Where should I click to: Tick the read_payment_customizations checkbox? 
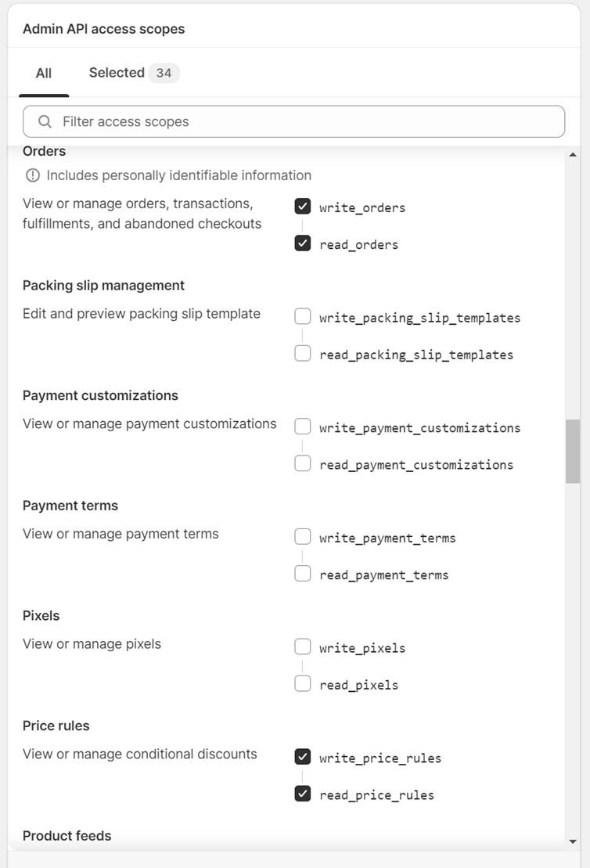[x=303, y=463]
